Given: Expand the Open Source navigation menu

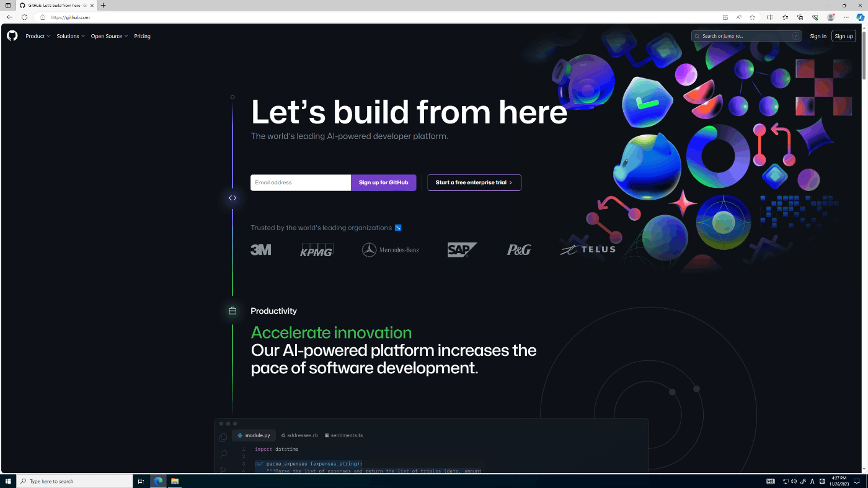Looking at the screenshot, I should pos(109,36).
